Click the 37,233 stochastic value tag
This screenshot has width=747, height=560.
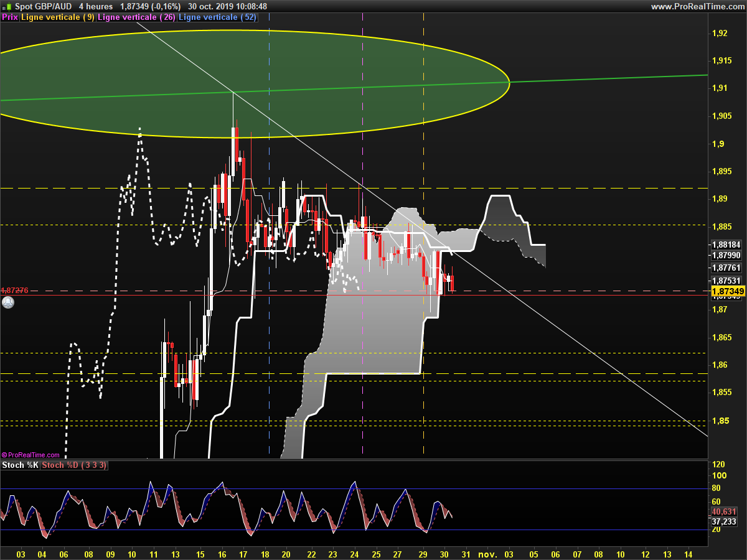click(723, 523)
